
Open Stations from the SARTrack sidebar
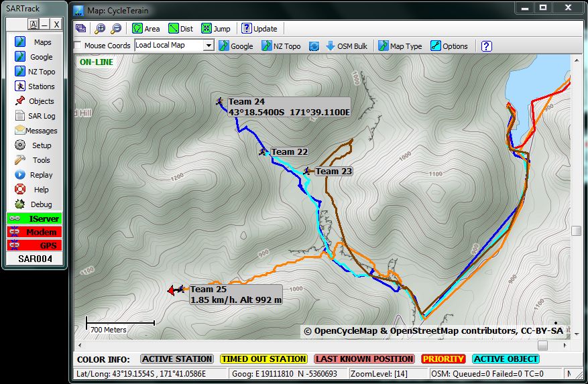pyautogui.click(x=34, y=86)
